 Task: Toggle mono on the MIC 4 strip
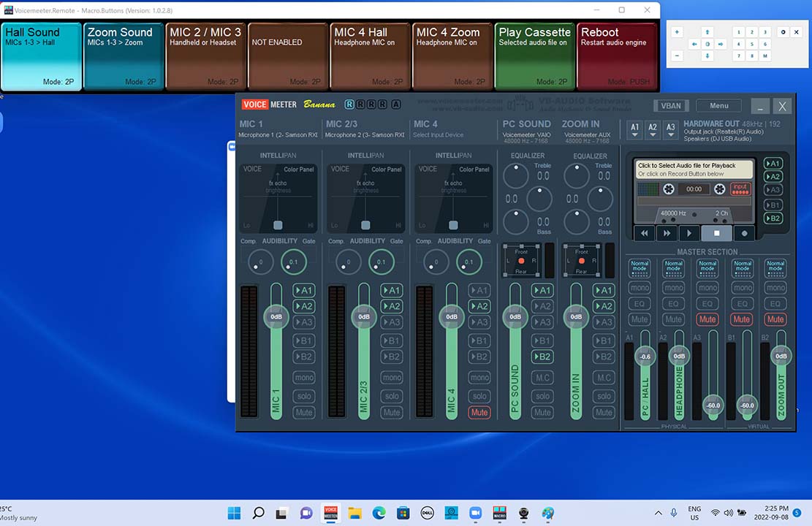[479, 378]
